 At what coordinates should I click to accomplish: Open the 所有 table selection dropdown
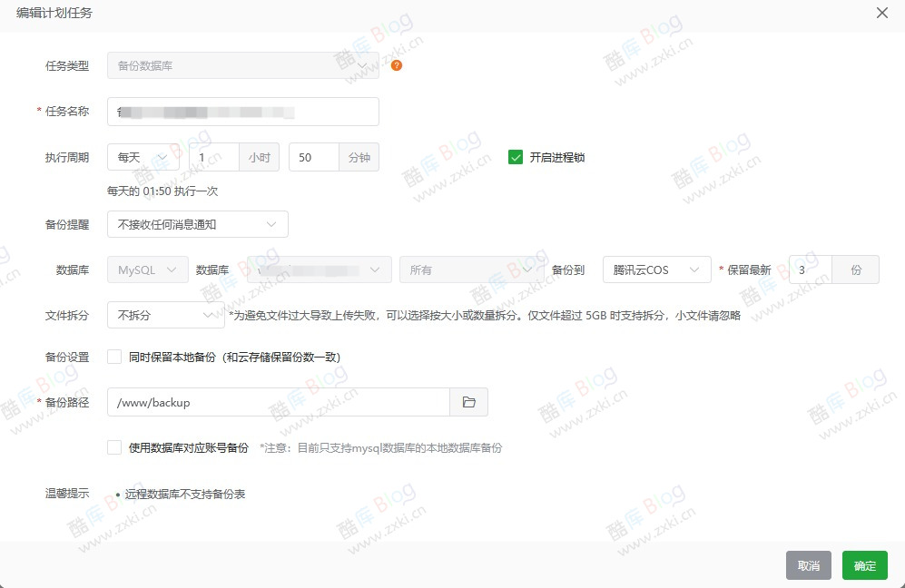[471, 269]
